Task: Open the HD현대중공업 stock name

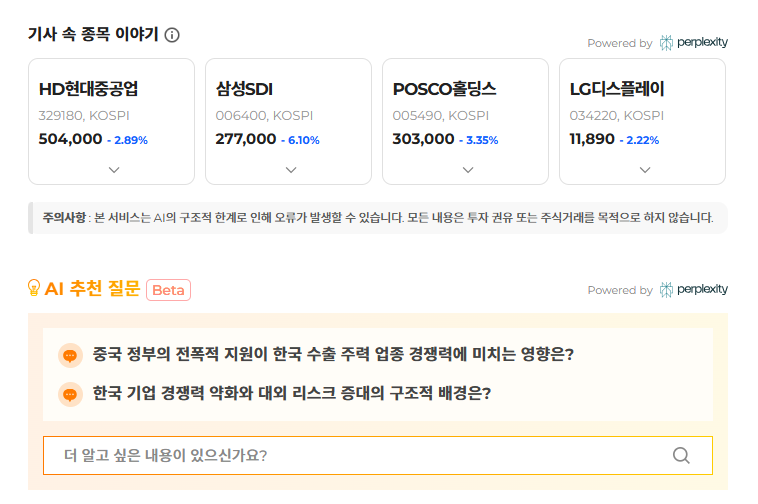Action: point(88,89)
